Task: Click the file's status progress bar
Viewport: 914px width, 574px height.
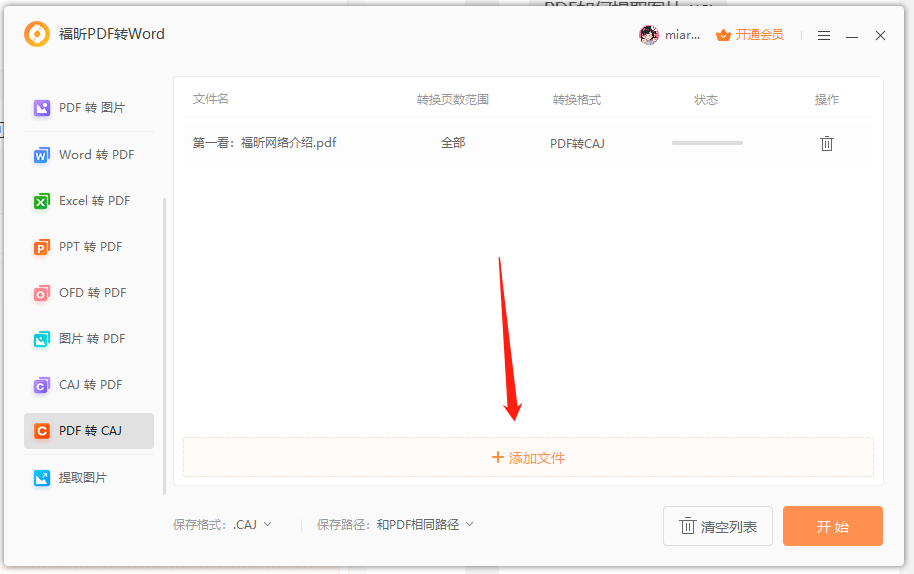Action: click(707, 143)
